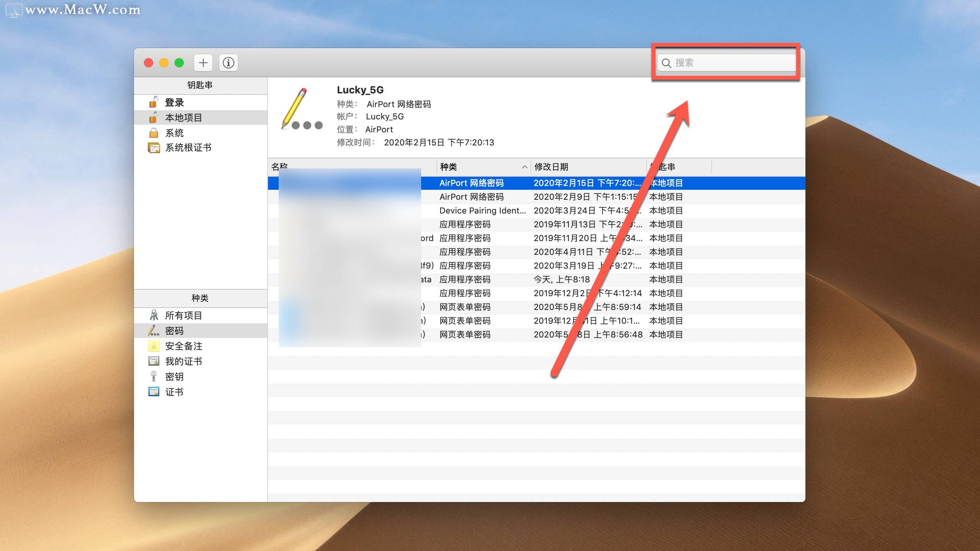Select the 密码 category
Screen dimensions: 980x551
click(174, 331)
